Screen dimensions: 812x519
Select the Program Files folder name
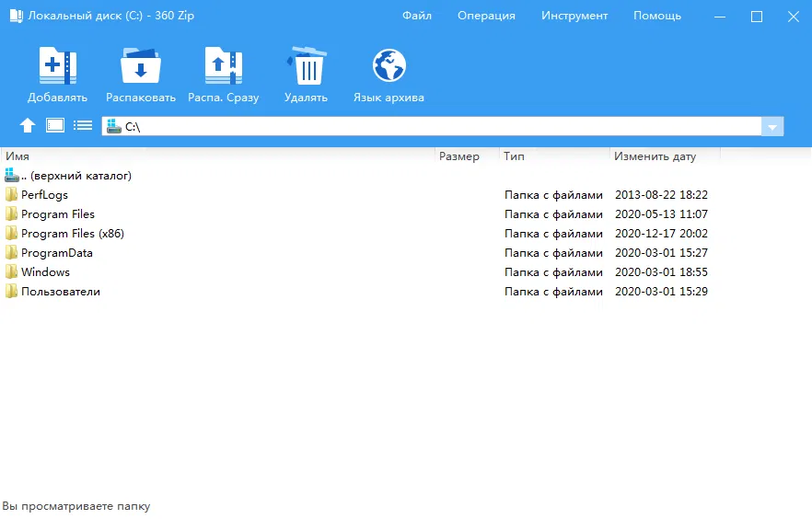click(x=58, y=214)
